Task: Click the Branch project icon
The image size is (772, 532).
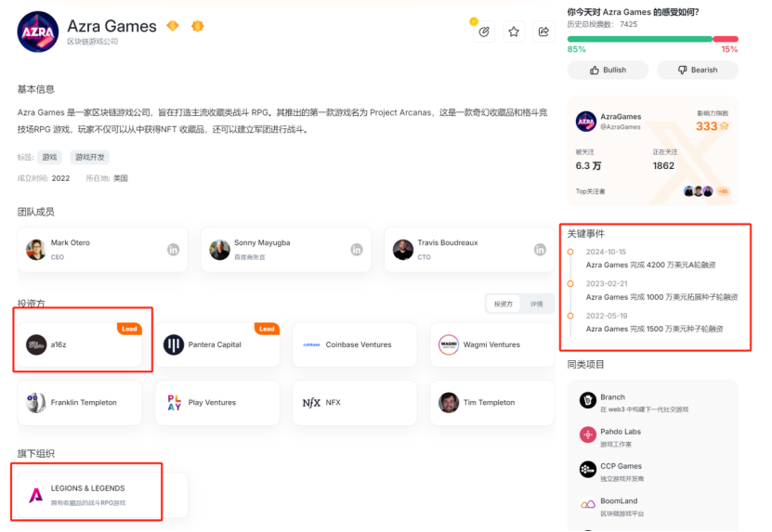Action: [587, 400]
